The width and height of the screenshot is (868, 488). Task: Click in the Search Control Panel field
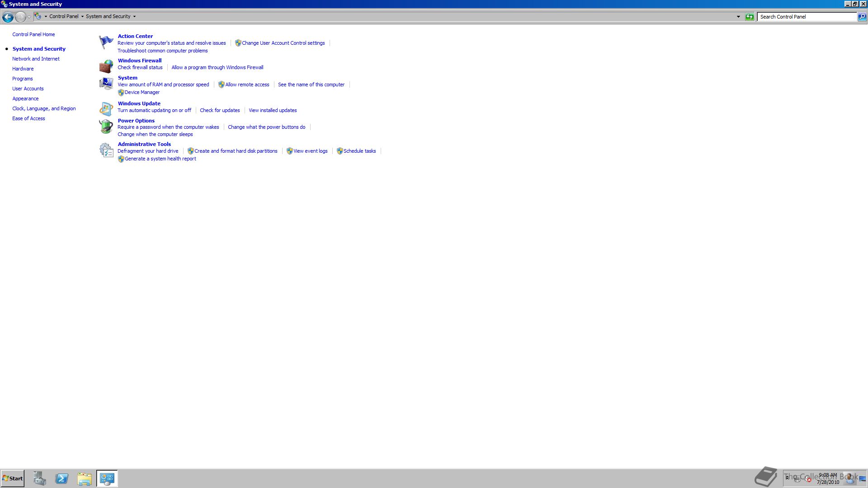[807, 17]
